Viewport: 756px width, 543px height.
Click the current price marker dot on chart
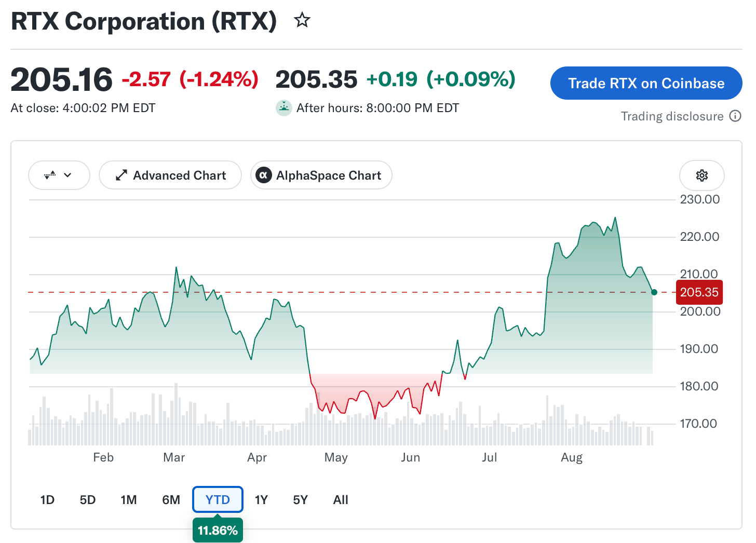(x=654, y=292)
